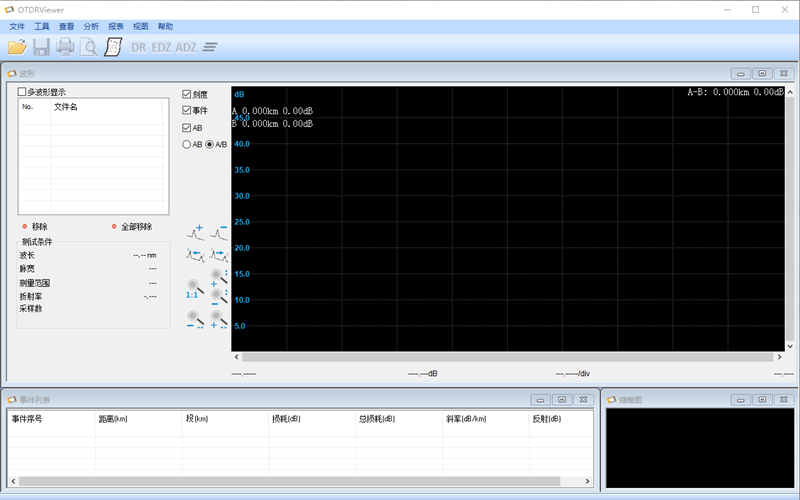Toggle the 多波形显示 checkbox
Screen dimensions: 800x500
coord(22,92)
